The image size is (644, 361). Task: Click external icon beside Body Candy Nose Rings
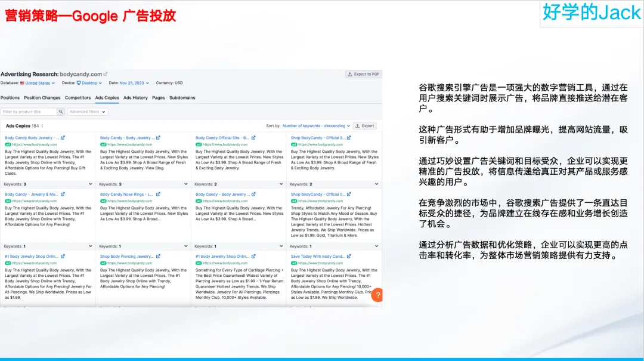coord(158,194)
